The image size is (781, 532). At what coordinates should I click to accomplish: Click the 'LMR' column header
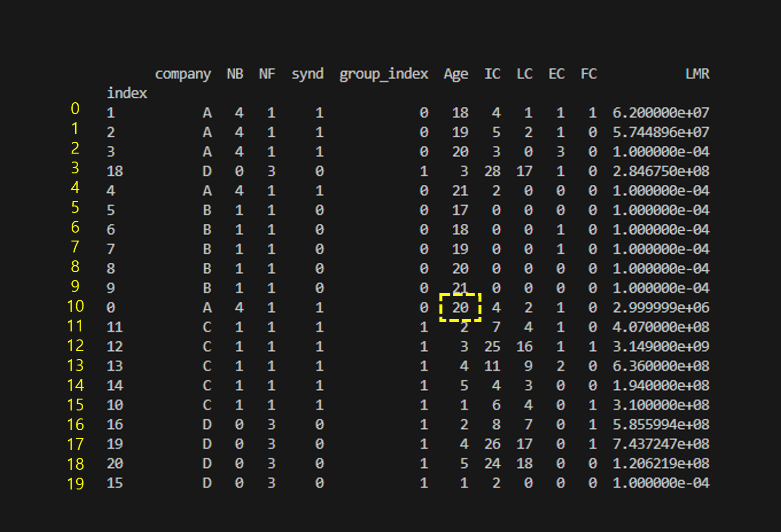click(x=697, y=74)
